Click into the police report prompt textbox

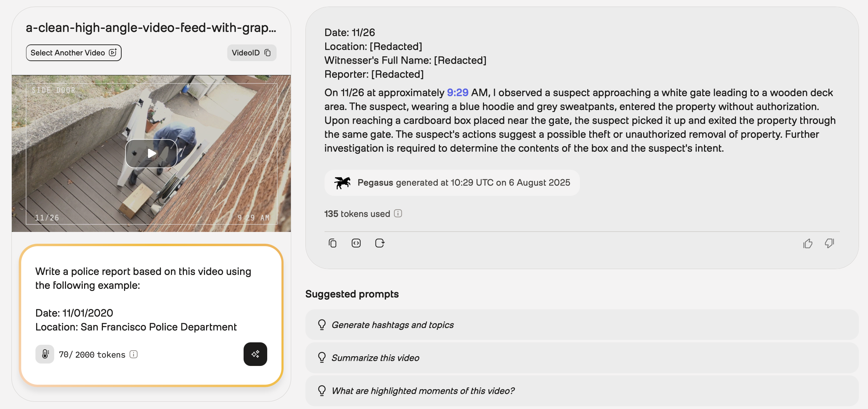coord(146,299)
